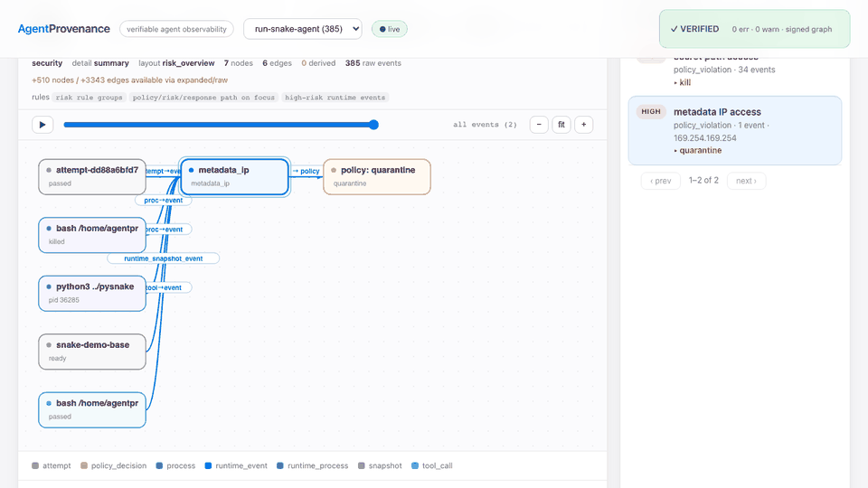This screenshot has height=488, width=868.
Task: Click the expanded/raw nodes available notice
Action: pyautogui.click(x=129, y=80)
